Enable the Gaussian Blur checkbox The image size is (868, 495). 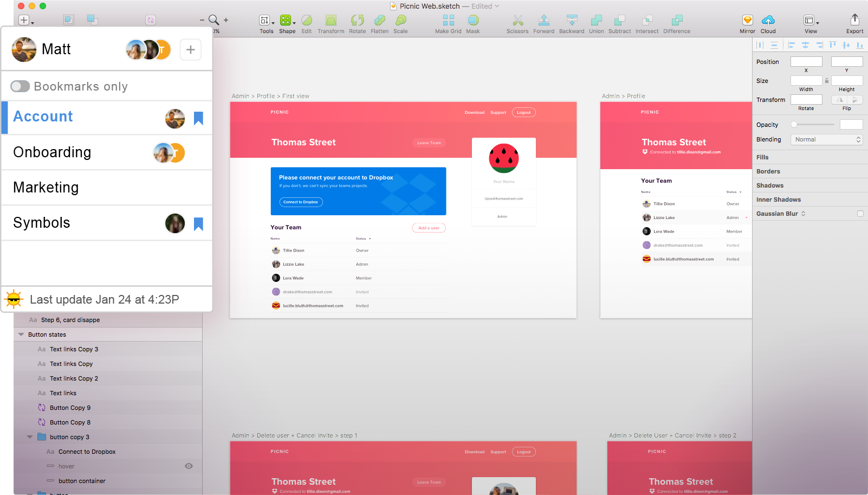pyautogui.click(x=860, y=214)
